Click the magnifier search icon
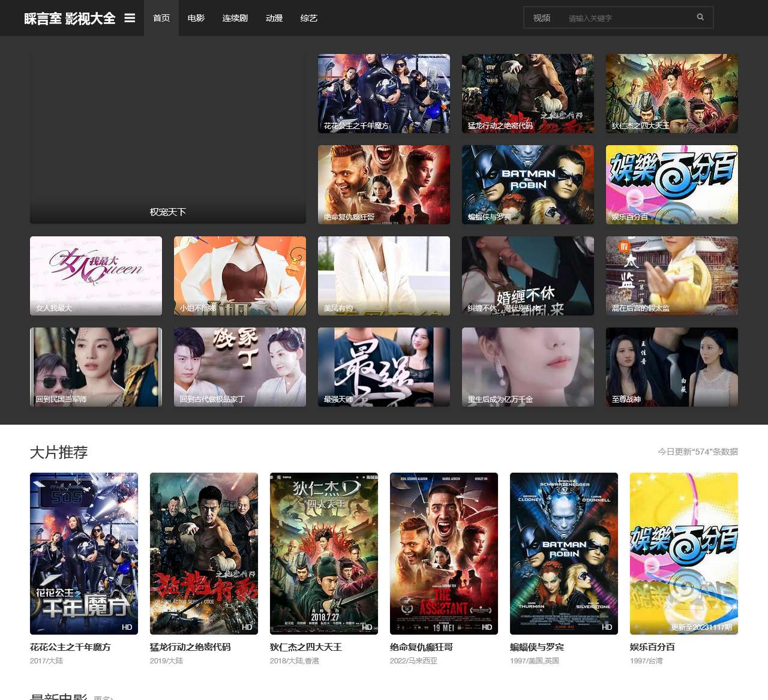The width and height of the screenshot is (768, 700). pos(700,17)
